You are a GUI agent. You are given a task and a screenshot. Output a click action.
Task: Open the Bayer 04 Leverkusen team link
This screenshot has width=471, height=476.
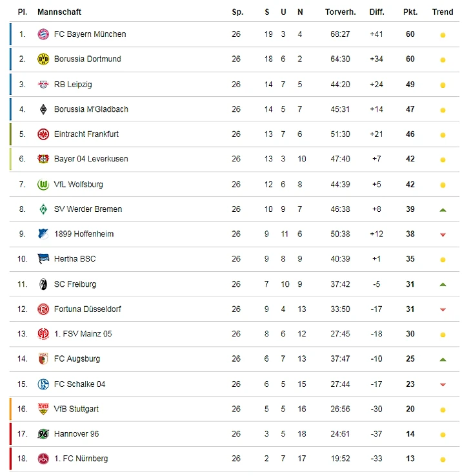pos(91,160)
